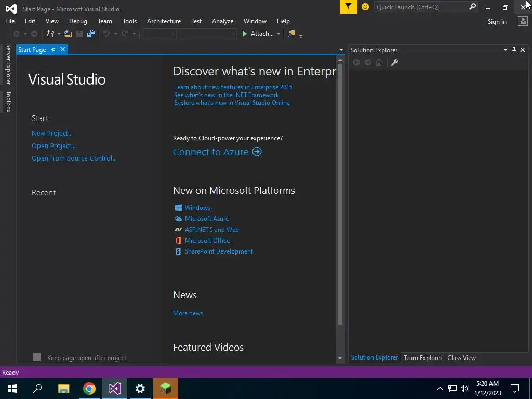Open the toolbar options overflow arrow
The width and height of the screenshot is (532, 399).
click(301, 36)
